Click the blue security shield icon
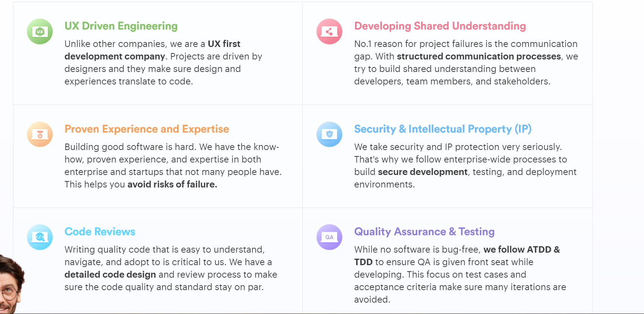 coord(329,134)
